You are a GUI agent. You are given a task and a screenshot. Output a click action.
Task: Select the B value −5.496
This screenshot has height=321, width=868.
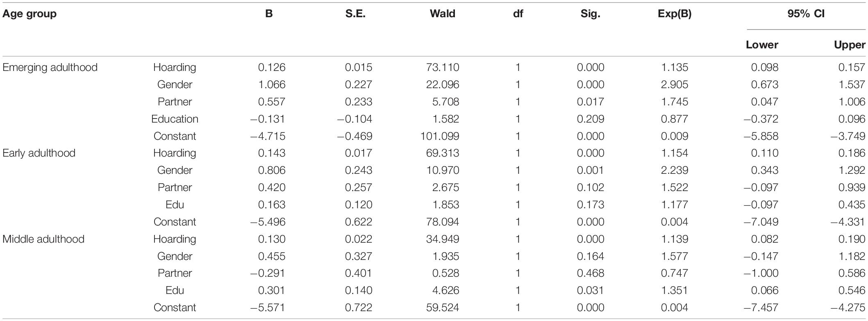tap(268, 222)
